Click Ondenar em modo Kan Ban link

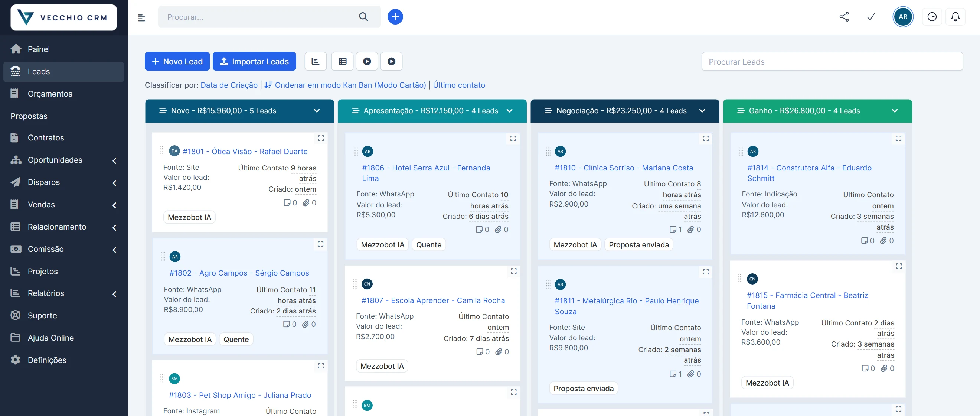(345, 85)
